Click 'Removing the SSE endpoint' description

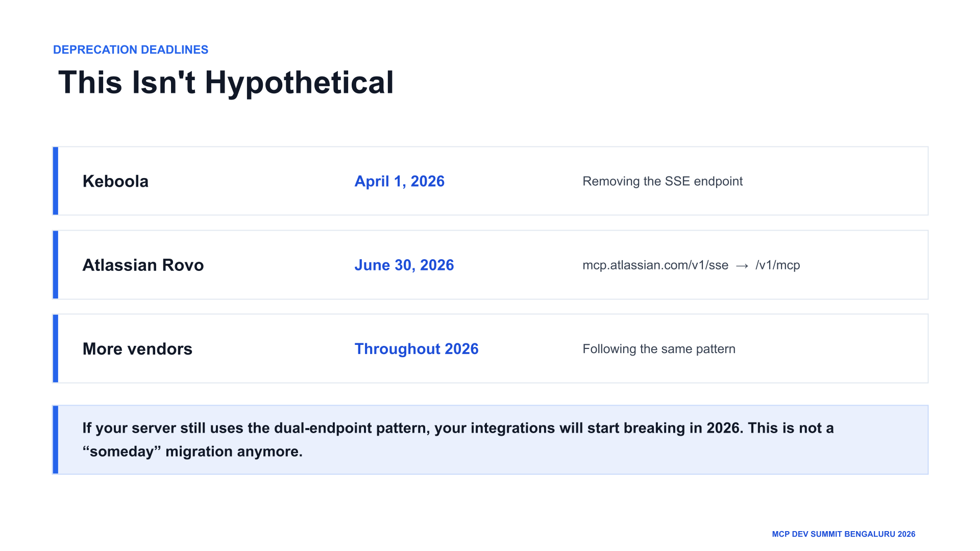(x=663, y=181)
